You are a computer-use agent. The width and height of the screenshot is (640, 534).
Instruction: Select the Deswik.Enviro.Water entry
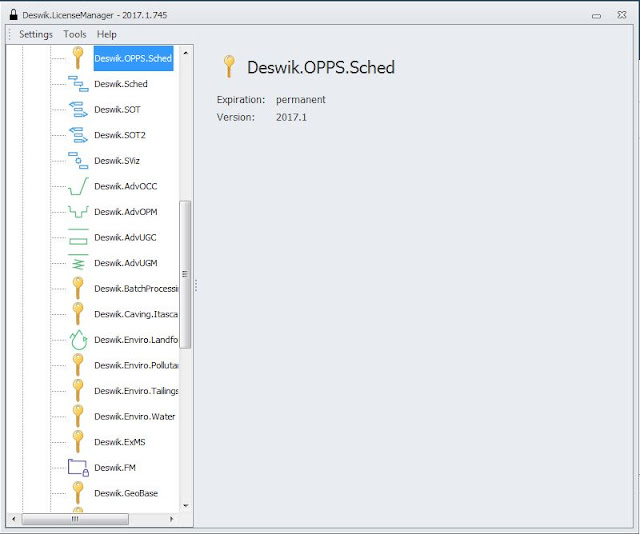(135, 416)
